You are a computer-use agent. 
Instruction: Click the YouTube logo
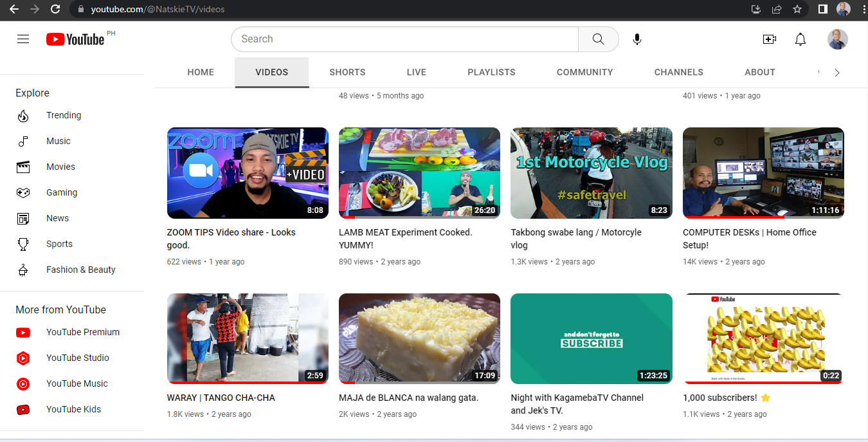75,39
